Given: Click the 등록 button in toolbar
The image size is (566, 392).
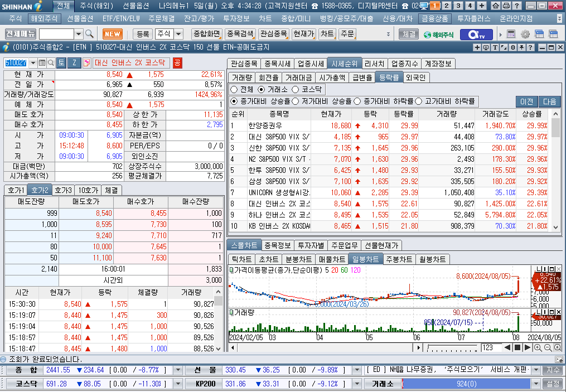Looking at the screenshot, I should tap(142, 34).
